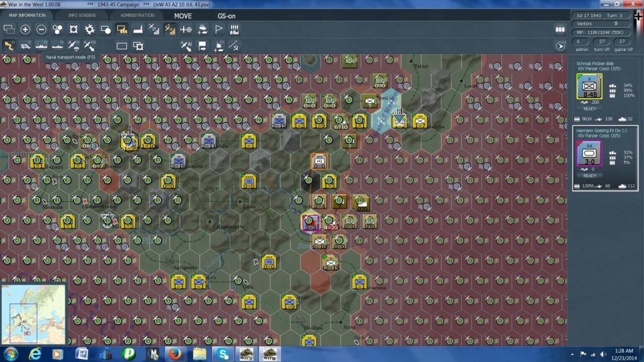Click the AI air mission icon
The width and height of the screenshot is (644, 362).
(186, 46)
